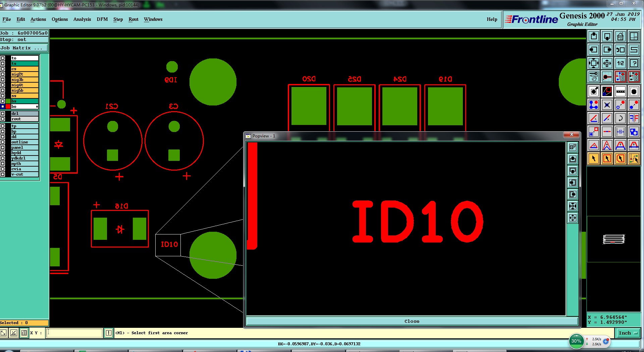
Task: Click the pan down arrow icon
Action: 607,36
